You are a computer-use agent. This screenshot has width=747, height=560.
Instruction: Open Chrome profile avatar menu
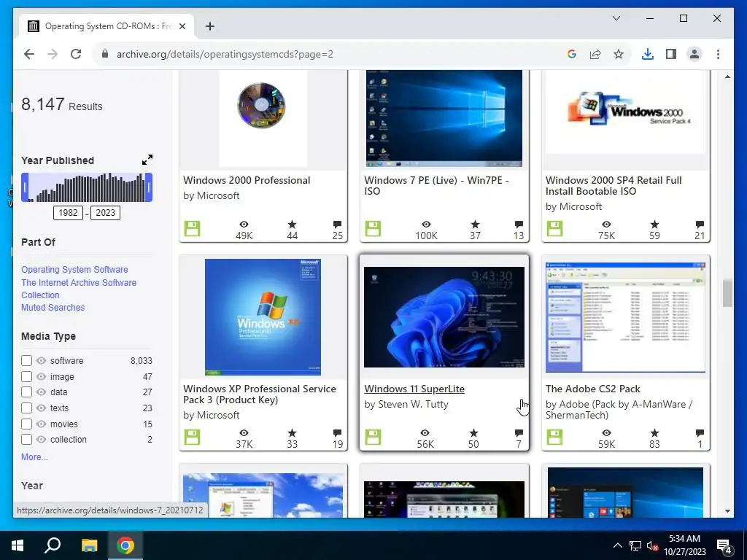point(694,54)
